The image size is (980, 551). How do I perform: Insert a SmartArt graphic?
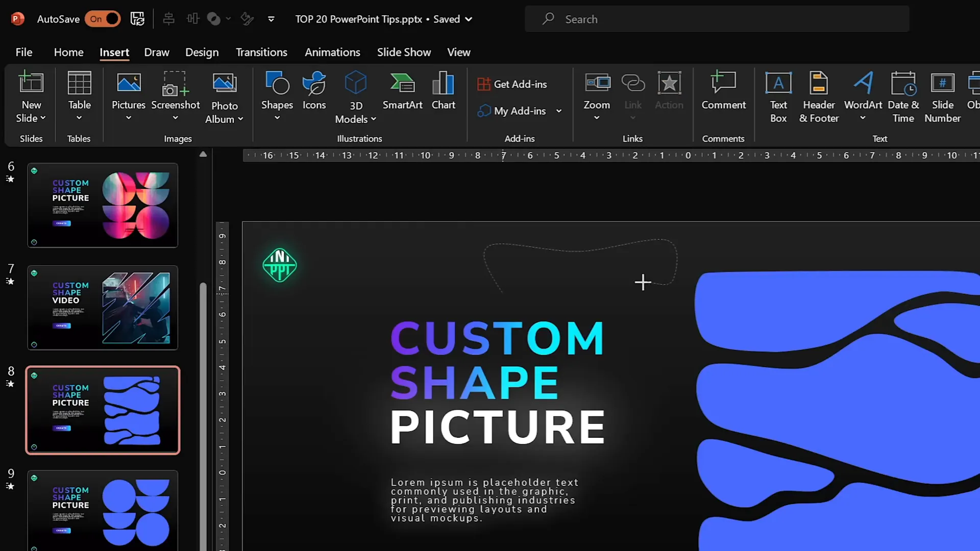403,92
